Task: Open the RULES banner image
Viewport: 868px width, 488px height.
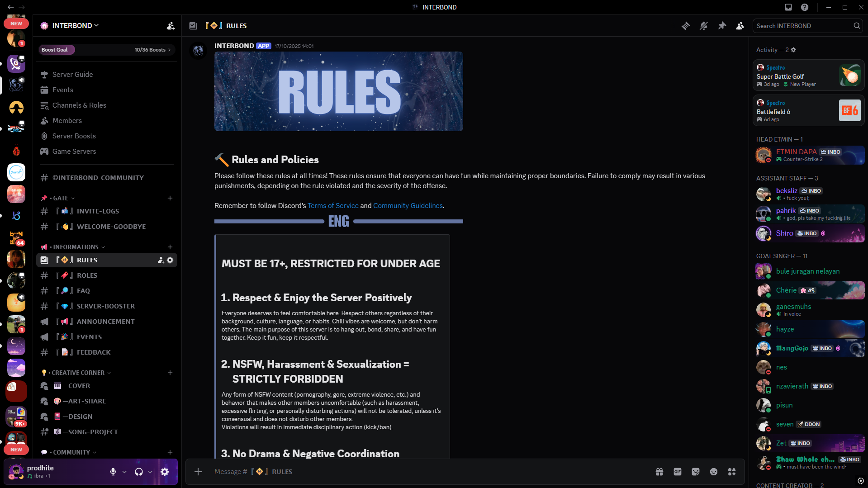Action: pyautogui.click(x=338, y=91)
